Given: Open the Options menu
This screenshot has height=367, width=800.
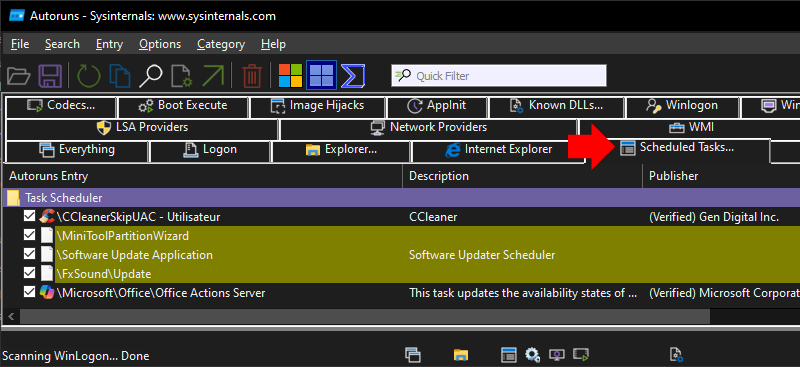Looking at the screenshot, I should [160, 44].
